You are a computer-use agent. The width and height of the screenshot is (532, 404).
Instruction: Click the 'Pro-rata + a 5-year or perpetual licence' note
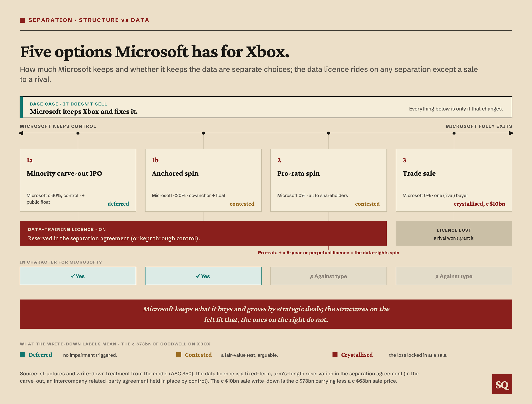click(x=329, y=253)
